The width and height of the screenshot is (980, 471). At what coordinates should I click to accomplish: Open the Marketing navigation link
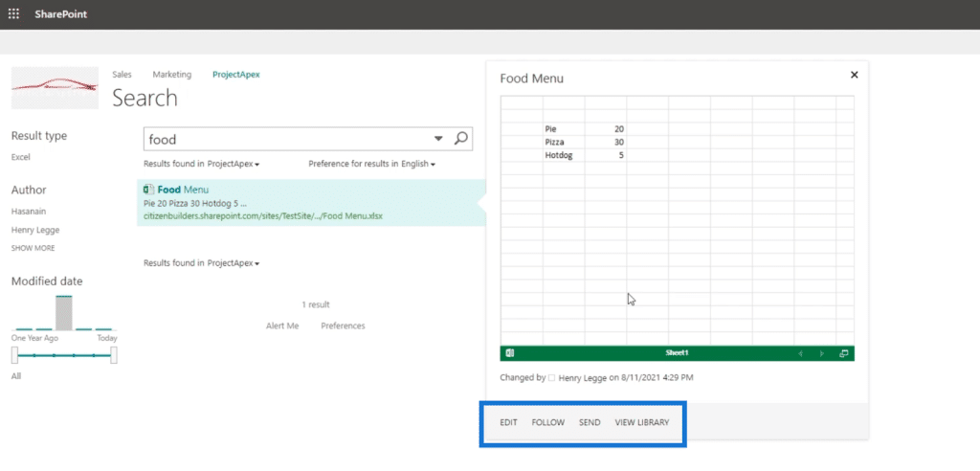point(172,75)
